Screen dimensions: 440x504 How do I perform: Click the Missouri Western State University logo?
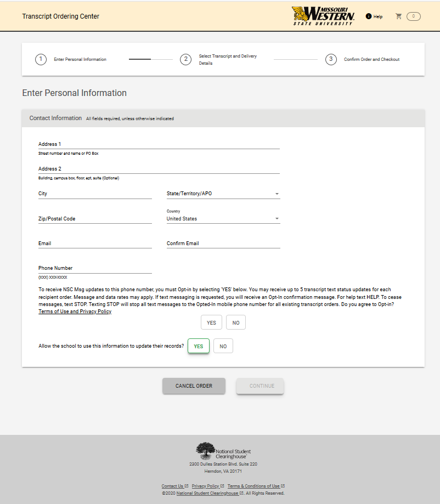pos(323,16)
